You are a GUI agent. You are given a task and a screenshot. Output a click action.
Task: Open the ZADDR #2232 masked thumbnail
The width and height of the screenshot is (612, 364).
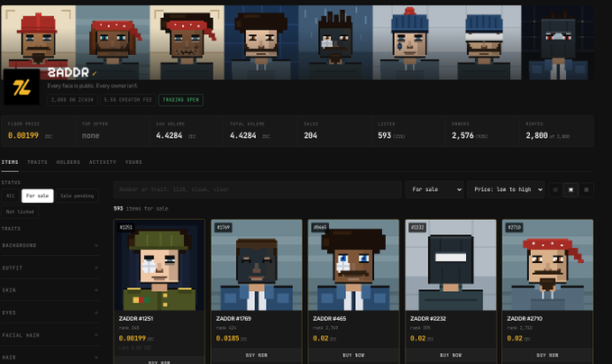tap(451, 265)
